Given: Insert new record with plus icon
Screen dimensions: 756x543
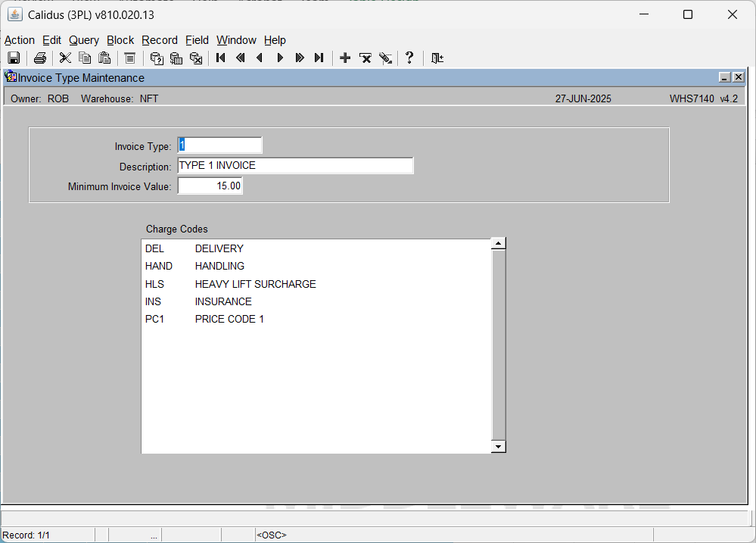Looking at the screenshot, I should (x=345, y=58).
